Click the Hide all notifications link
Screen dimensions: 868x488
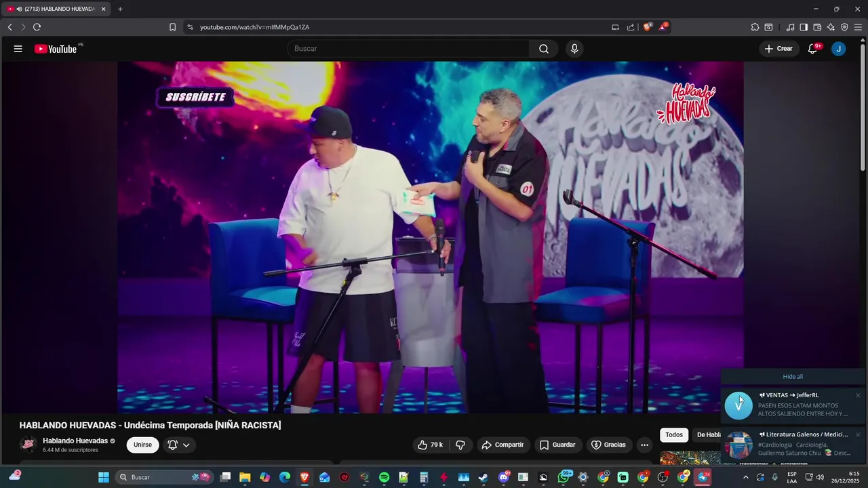(793, 377)
